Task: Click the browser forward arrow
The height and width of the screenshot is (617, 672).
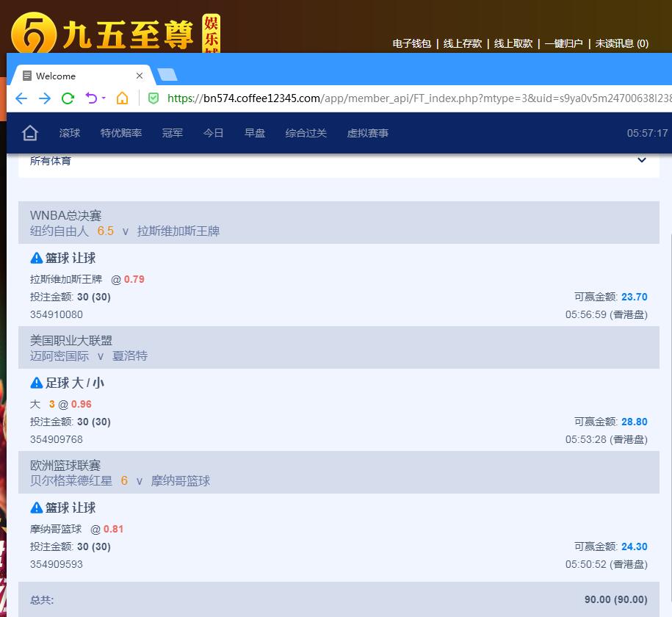Action: 45,98
